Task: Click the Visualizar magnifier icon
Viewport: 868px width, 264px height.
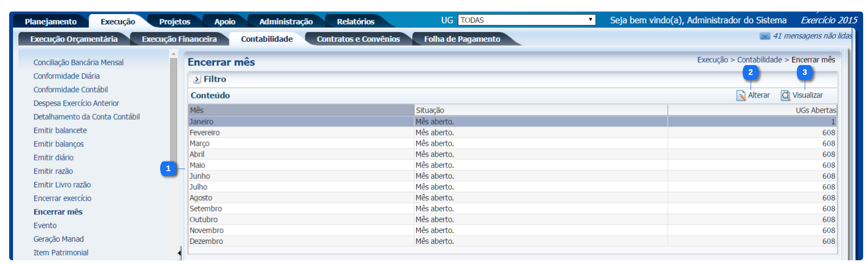Action: [785, 95]
